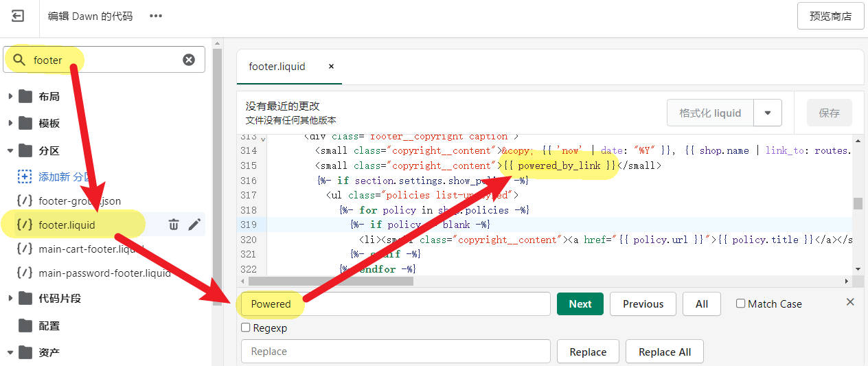Click the 模板 folder icon
The image size is (868, 366).
[x=25, y=123]
